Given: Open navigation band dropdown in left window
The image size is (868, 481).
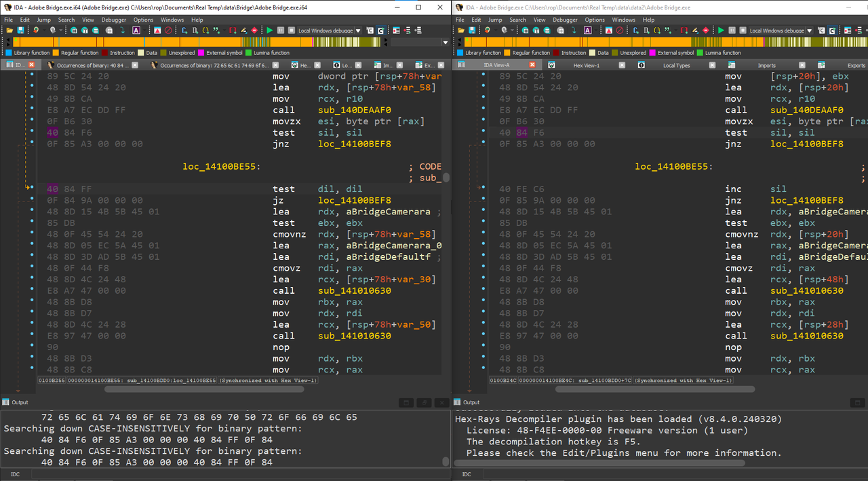Looking at the screenshot, I should point(446,42).
